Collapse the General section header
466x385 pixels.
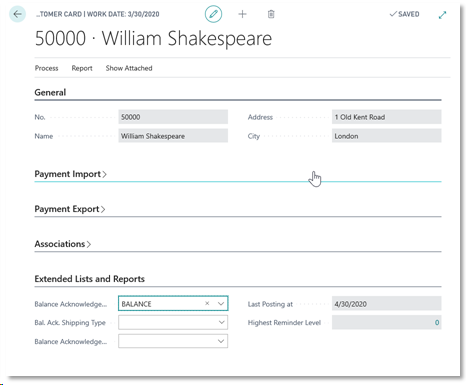(50, 92)
